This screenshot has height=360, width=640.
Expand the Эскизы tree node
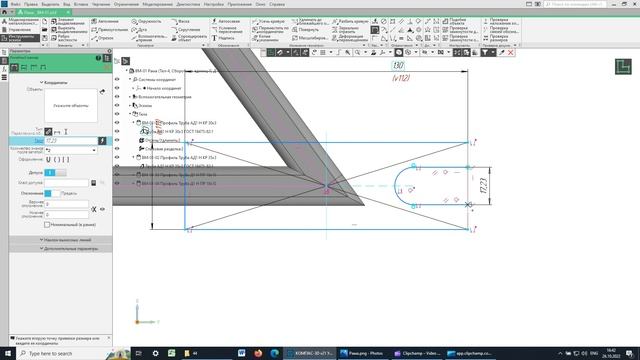click(130, 105)
